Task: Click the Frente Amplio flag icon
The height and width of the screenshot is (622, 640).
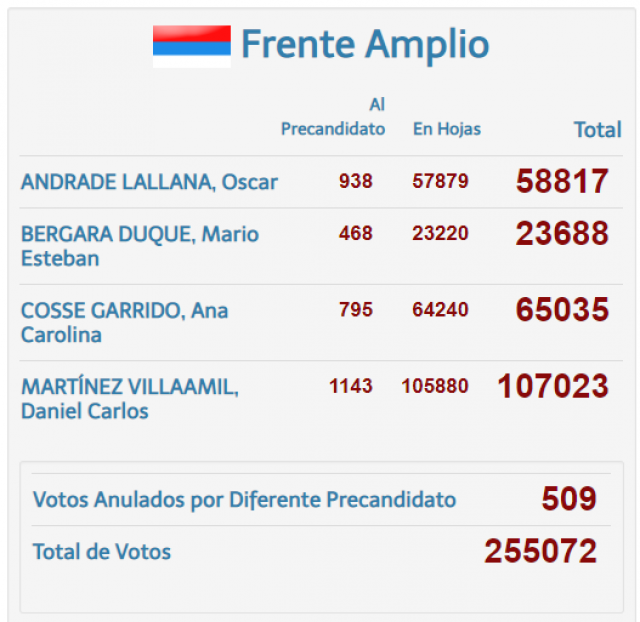Action: (191, 46)
